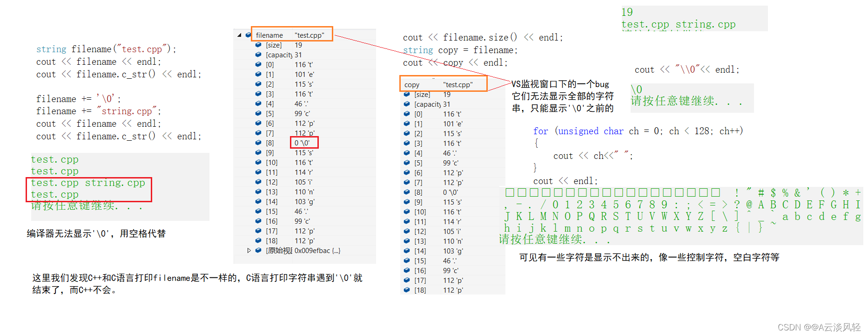This screenshot has width=868, height=336.
Task: Click the code line string filename("test.cpp");
Action: (107, 49)
